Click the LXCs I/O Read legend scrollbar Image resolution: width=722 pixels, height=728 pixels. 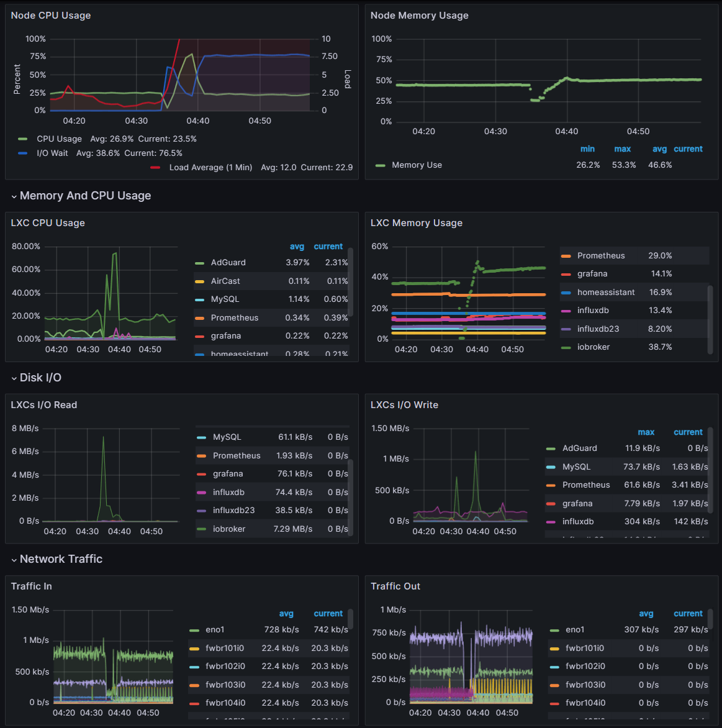(350, 498)
